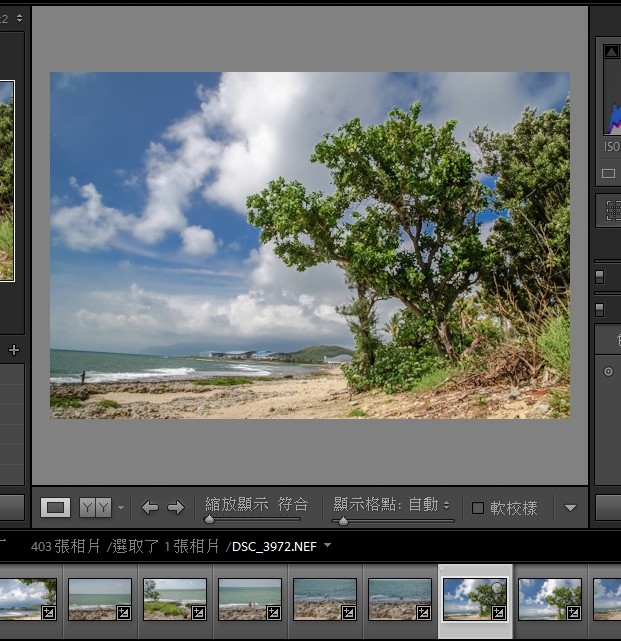Select the crop overlay tool icon
621x641 pixels.
(x=613, y=210)
